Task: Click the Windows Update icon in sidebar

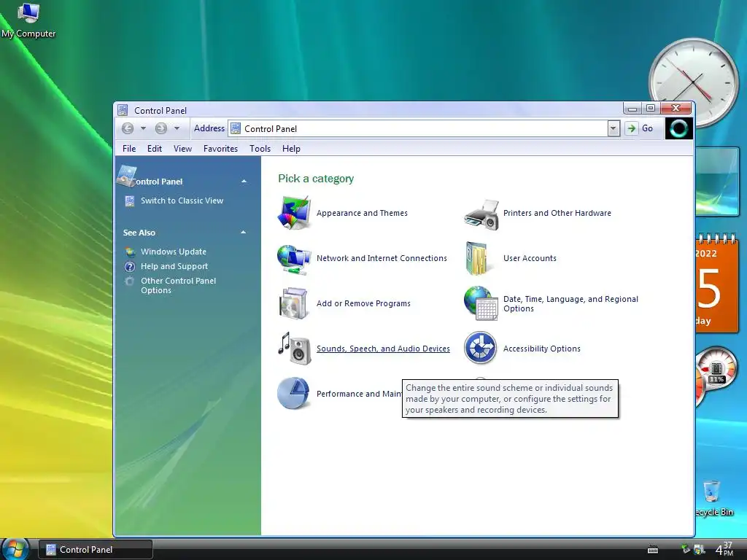Action: pos(130,252)
